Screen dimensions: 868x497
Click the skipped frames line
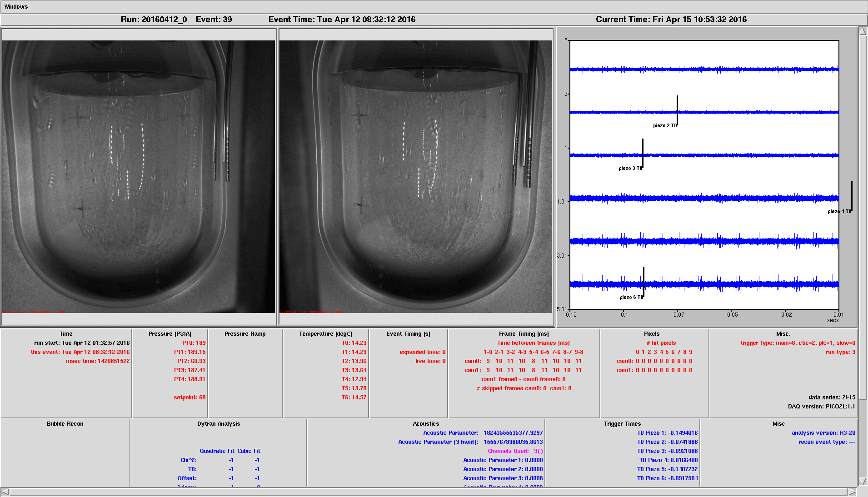point(524,388)
